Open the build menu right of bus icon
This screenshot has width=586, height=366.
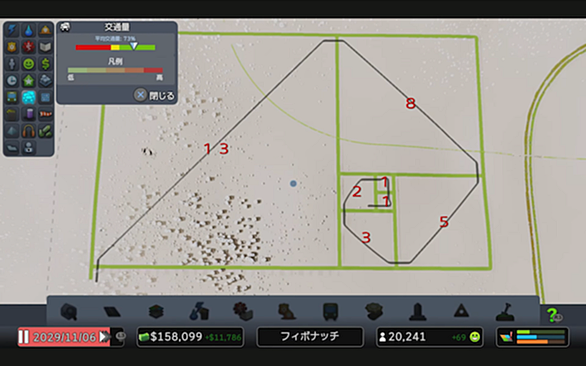[374, 312]
